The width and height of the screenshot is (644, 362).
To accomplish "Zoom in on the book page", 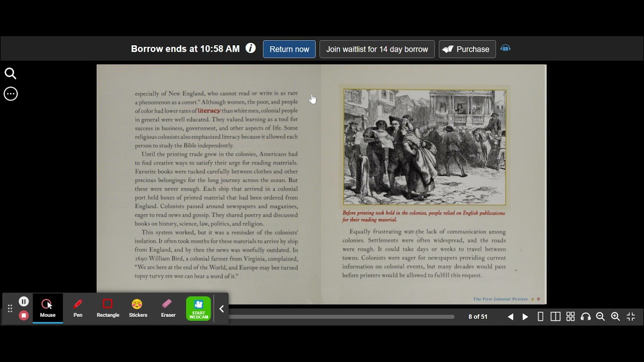I will click(x=615, y=317).
